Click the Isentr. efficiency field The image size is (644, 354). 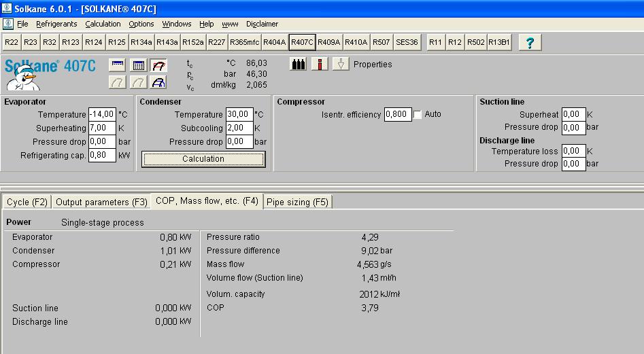point(398,114)
